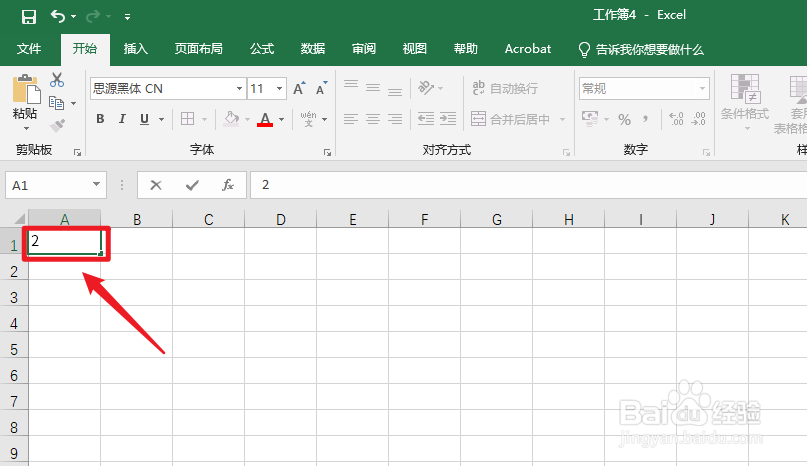Click Decrease Decimal icon
Screen dimensions: 807x466
(x=698, y=119)
